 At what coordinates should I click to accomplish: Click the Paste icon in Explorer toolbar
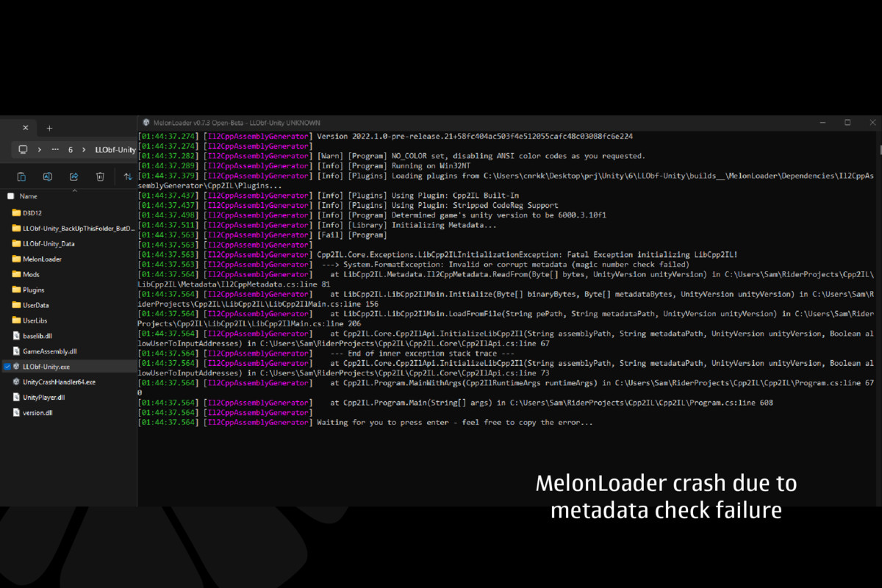click(x=21, y=176)
